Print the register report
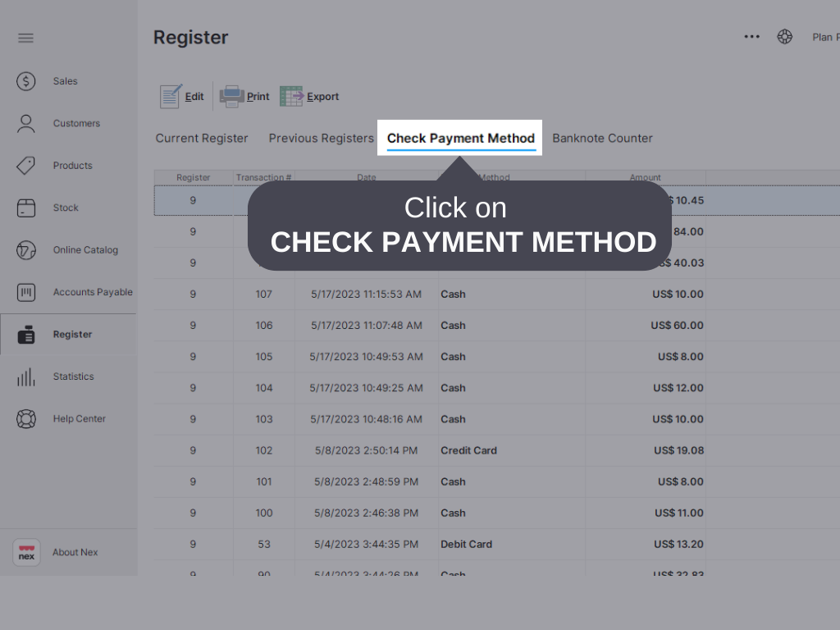The image size is (840, 630). point(244,96)
